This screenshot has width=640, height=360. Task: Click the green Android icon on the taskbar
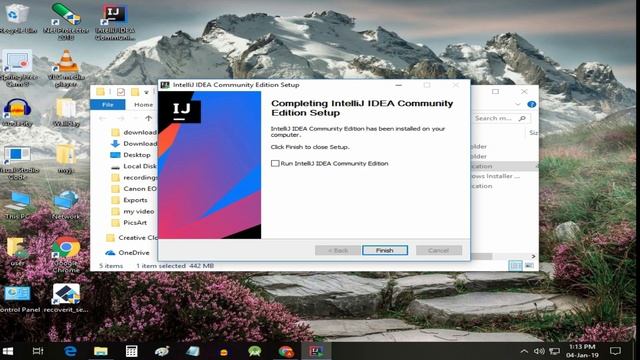coord(255,351)
